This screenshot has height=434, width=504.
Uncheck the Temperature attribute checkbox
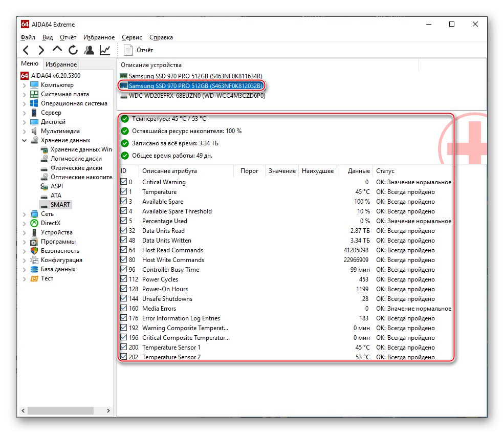[124, 191]
